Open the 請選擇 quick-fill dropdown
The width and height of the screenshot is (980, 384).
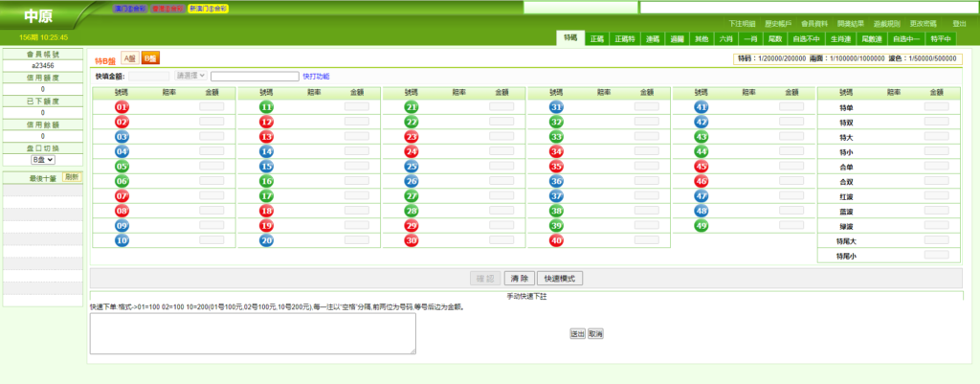click(190, 77)
